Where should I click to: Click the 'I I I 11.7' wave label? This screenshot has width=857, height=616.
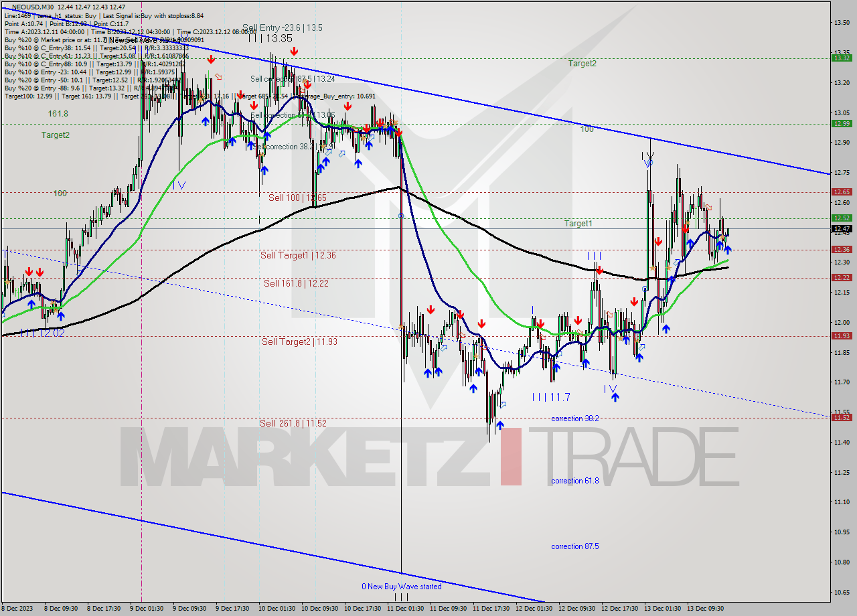(x=551, y=397)
